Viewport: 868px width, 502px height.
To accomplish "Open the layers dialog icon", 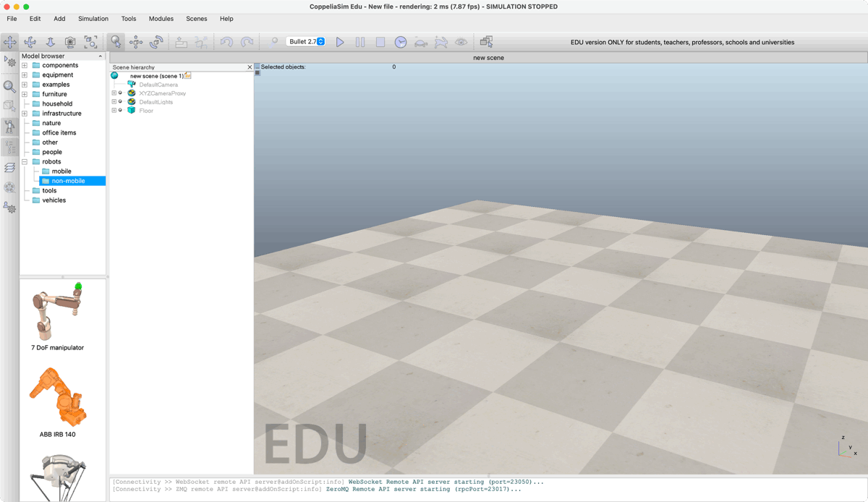I will [x=9, y=167].
